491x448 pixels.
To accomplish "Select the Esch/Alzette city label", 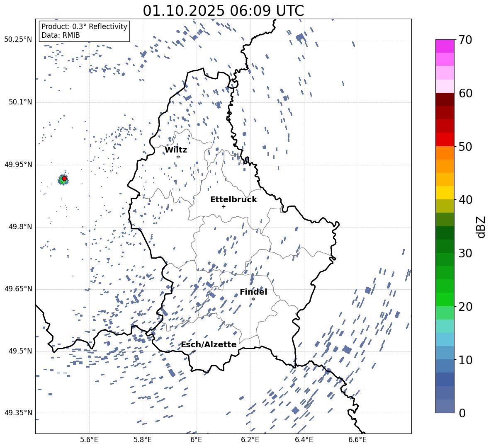I will [209, 344].
